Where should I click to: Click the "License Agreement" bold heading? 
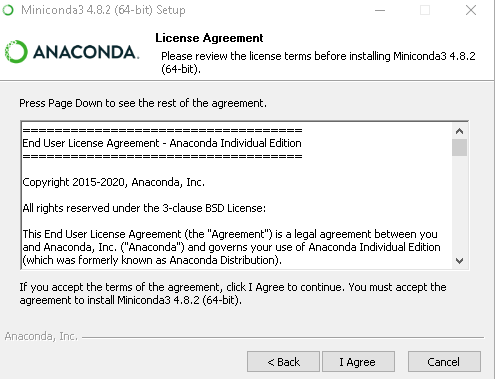209,38
